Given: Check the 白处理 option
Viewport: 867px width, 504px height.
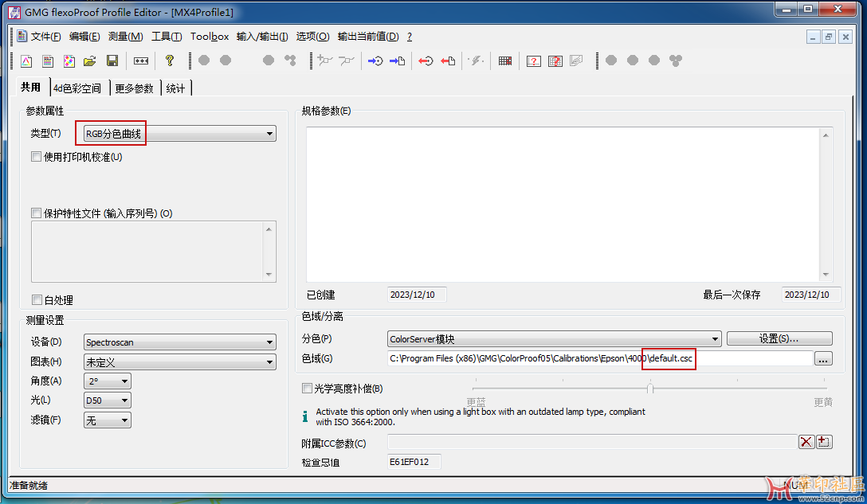Looking at the screenshot, I should click(37, 300).
